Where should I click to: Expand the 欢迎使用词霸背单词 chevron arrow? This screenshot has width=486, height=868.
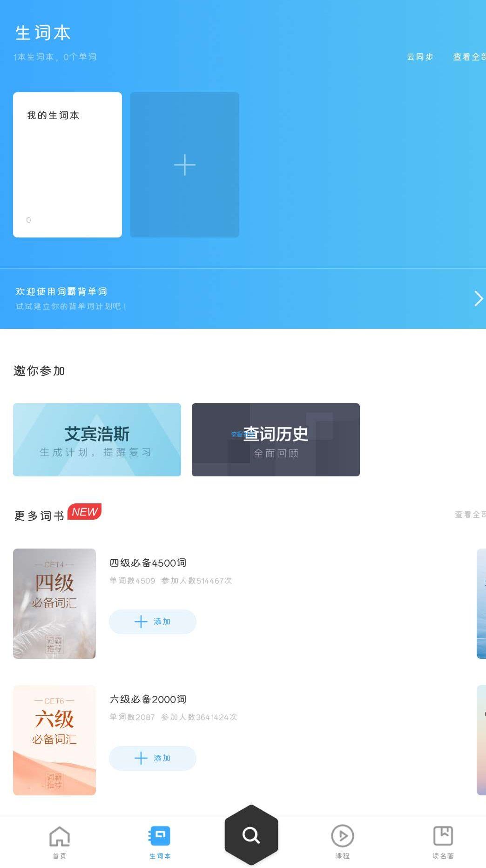479,298
